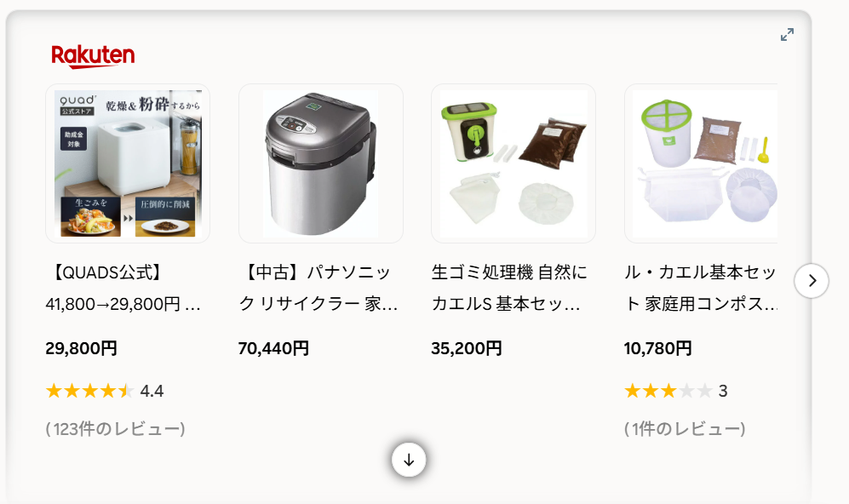Open the QUADS white food processor image
The image size is (849, 504).
pyautogui.click(x=128, y=163)
